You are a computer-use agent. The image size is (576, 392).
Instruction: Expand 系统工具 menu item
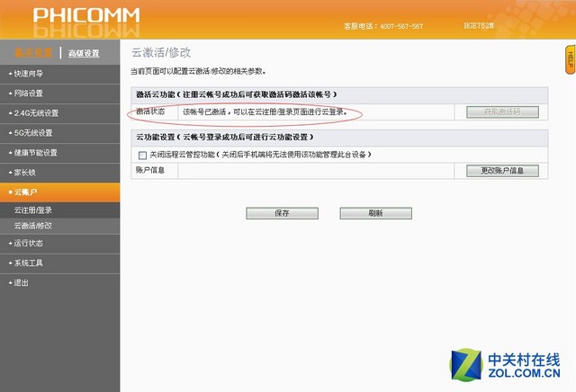60,263
